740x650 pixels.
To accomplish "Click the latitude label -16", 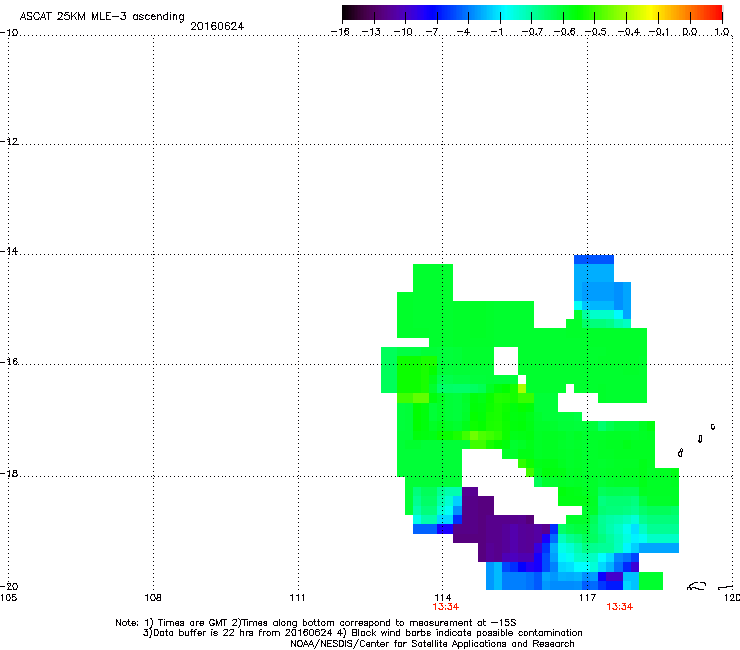I will (x=9, y=362).
